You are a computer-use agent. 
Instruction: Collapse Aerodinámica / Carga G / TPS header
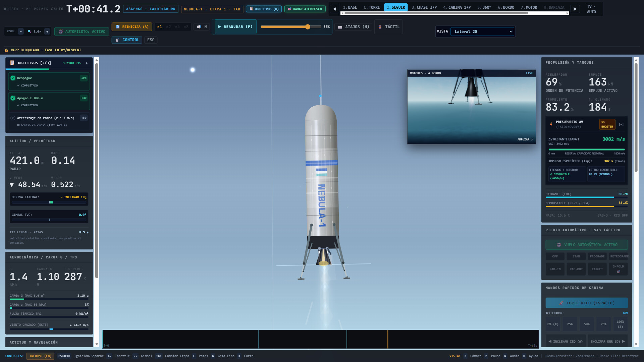click(49, 257)
